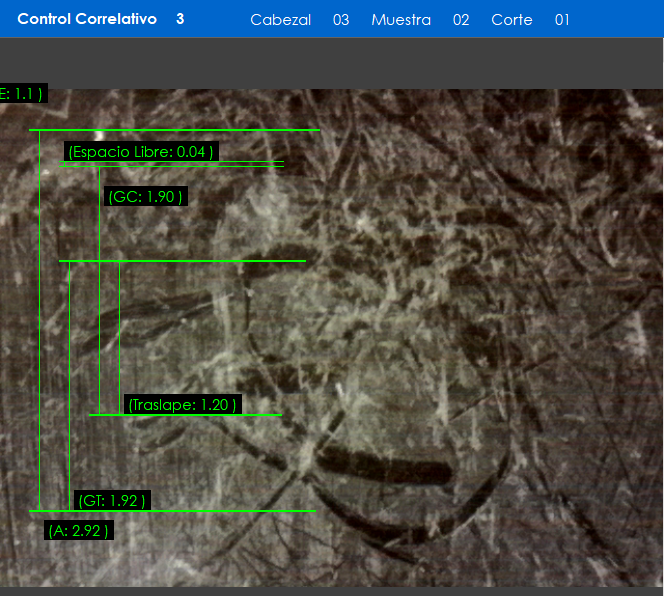664x596 pixels.
Task: Click the Cabezal label in header
Action: [x=280, y=20]
